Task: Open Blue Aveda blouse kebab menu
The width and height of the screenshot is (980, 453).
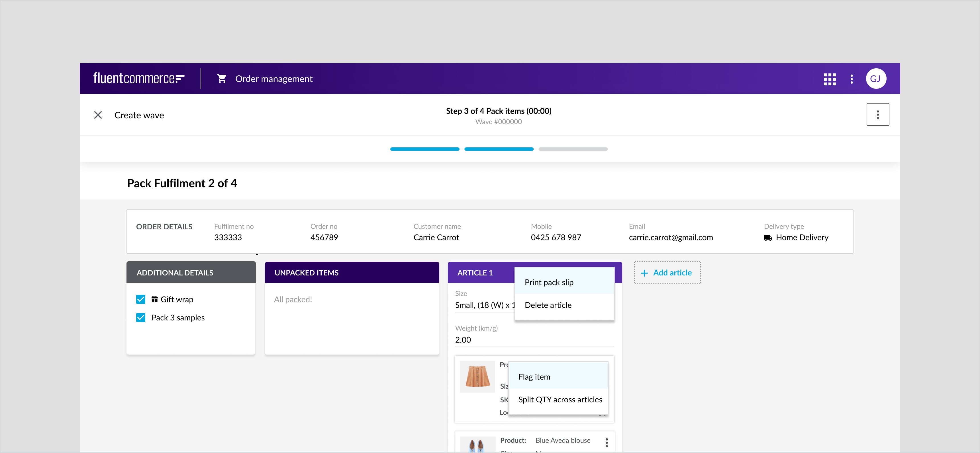Action: click(607, 442)
